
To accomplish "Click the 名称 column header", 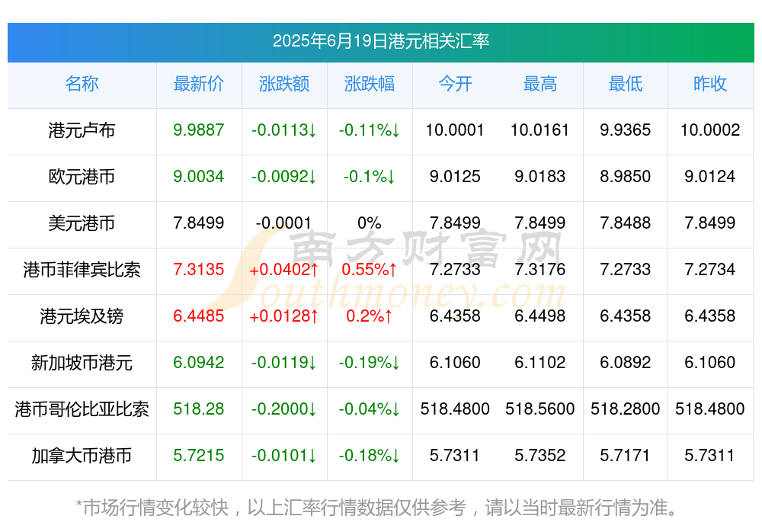I will tap(82, 84).
